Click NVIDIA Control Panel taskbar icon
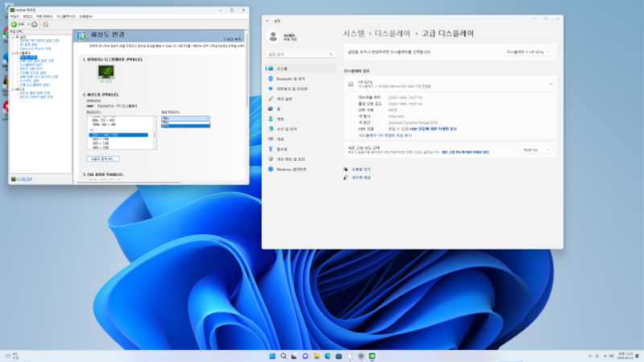 (x=372, y=356)
